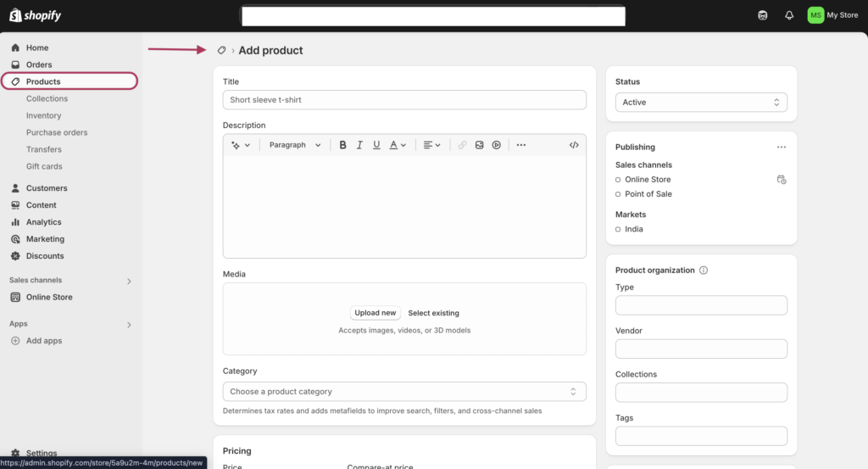868x469 pixels.
Task: Open the notifications bell
Action: (x=789, y=15)
